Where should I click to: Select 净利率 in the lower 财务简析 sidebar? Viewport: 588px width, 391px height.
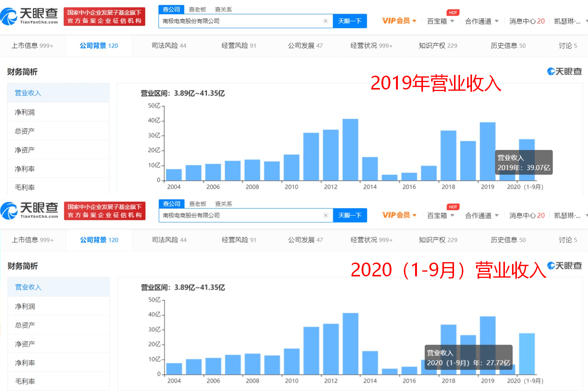coord(59,363)
